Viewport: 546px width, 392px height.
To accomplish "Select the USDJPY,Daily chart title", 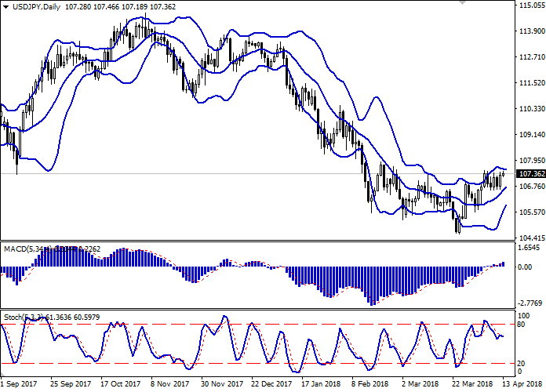I will coord(36,6).
